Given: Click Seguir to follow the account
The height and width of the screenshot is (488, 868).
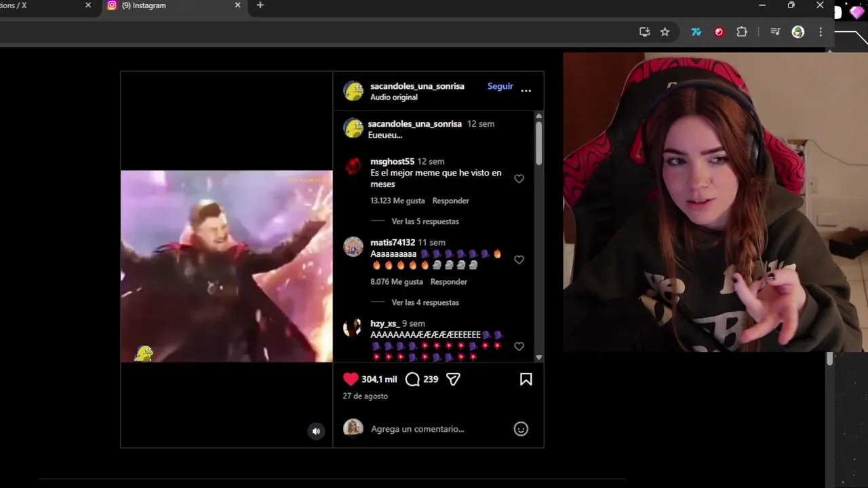Looking at the screenshot, I should pyautogui.click(x=500, y=86).
